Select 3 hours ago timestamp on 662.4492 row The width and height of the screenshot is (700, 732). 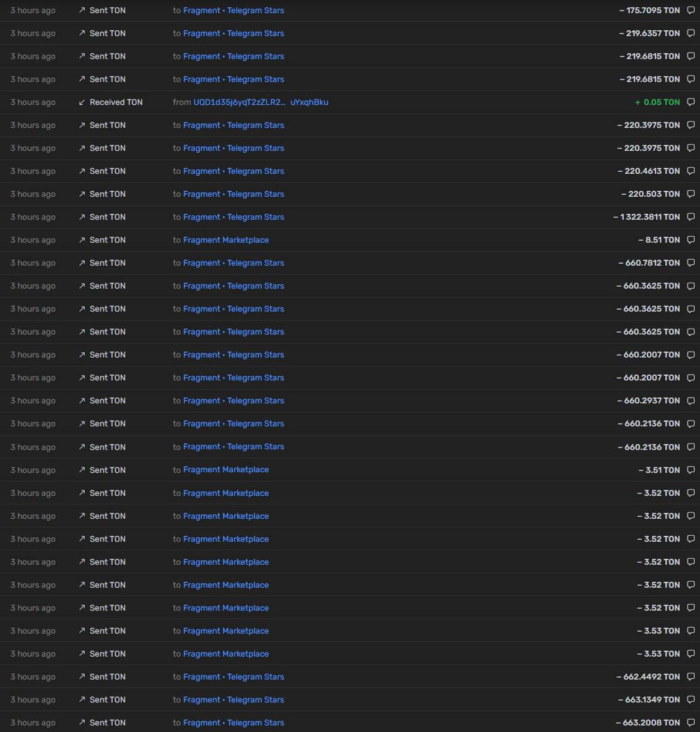click(33, 677)
